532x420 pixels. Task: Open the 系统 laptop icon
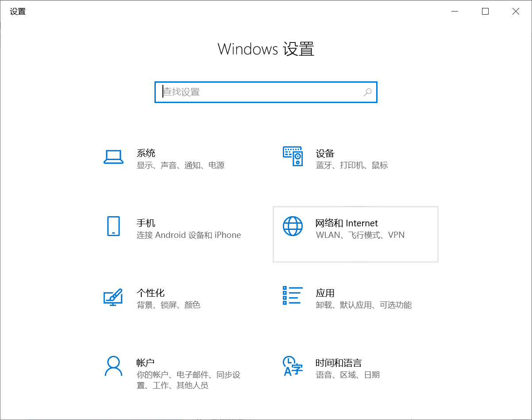tap(113, 157)
